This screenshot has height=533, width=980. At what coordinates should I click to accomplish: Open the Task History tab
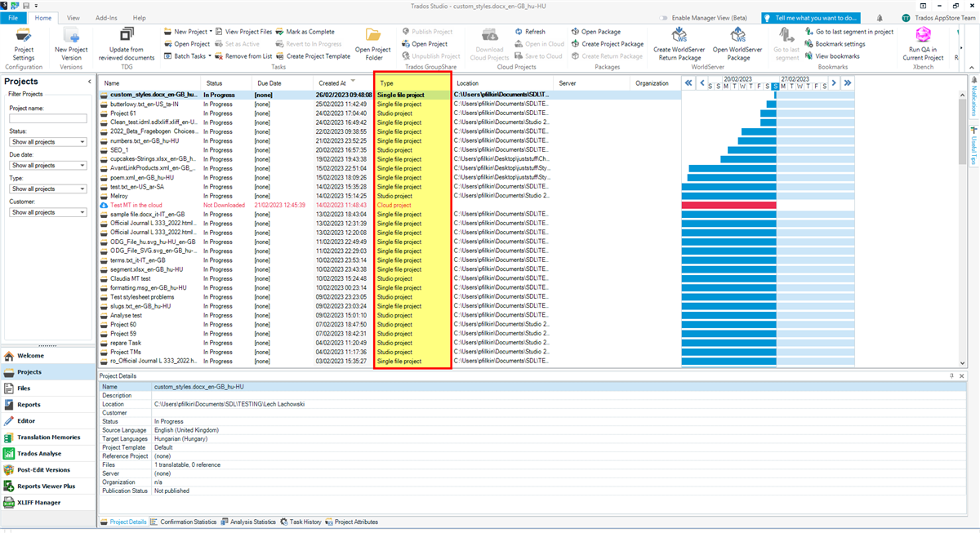302,522
